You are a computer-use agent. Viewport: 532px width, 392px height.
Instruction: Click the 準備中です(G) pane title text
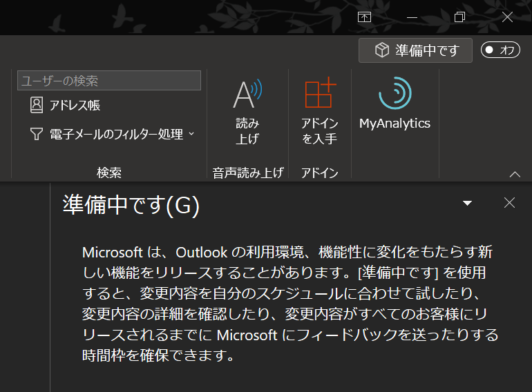(131, 205)
